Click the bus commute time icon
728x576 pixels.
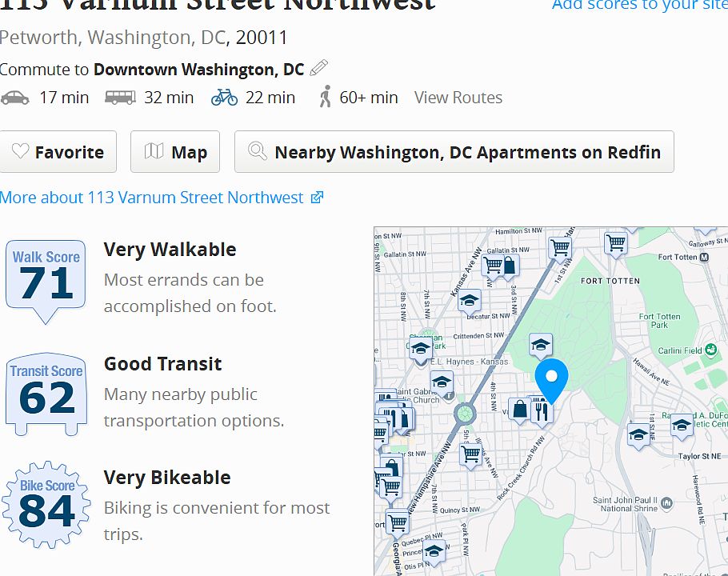(120, 98)
